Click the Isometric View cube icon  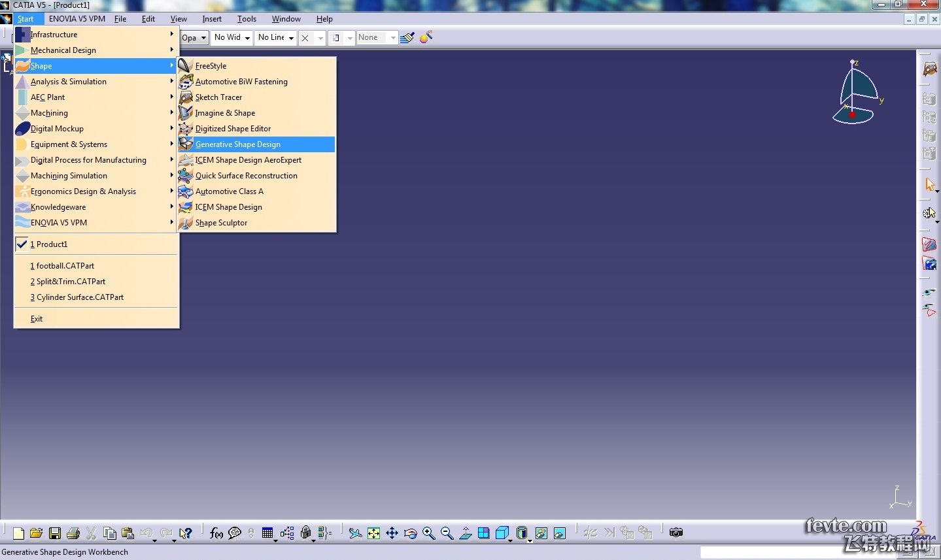[502, 533]
